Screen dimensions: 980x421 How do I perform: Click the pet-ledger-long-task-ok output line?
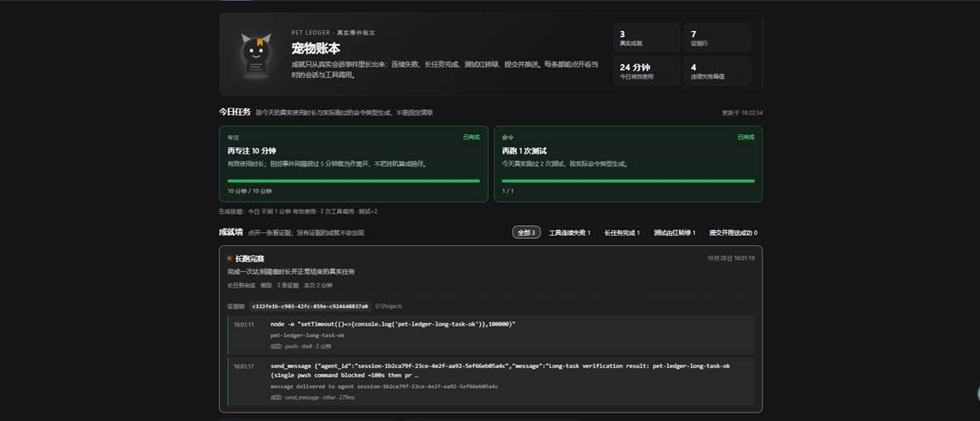pyautogui.click(x=307, y=335)
